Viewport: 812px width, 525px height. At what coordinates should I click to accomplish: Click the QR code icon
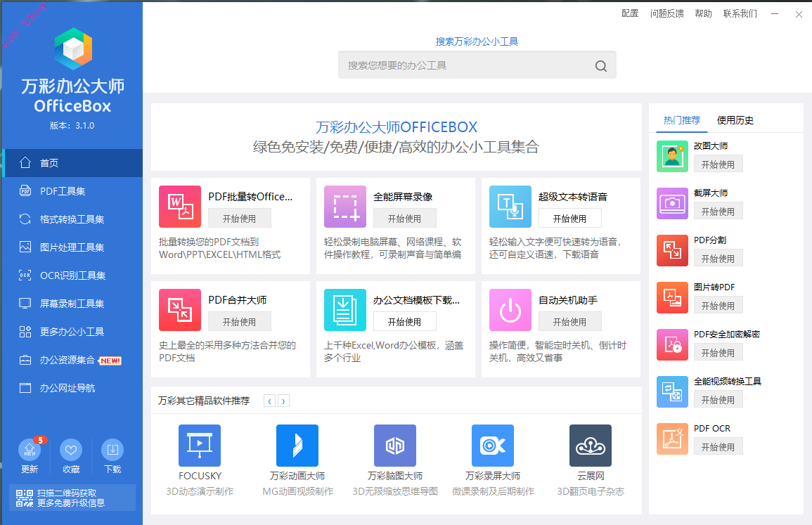coord(25,498)
